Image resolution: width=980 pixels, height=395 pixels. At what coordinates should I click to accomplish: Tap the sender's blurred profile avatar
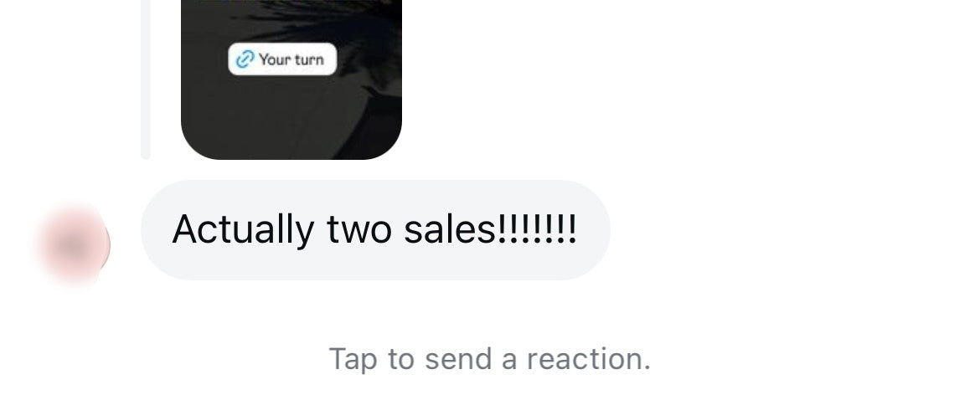(x=75, y=246)
